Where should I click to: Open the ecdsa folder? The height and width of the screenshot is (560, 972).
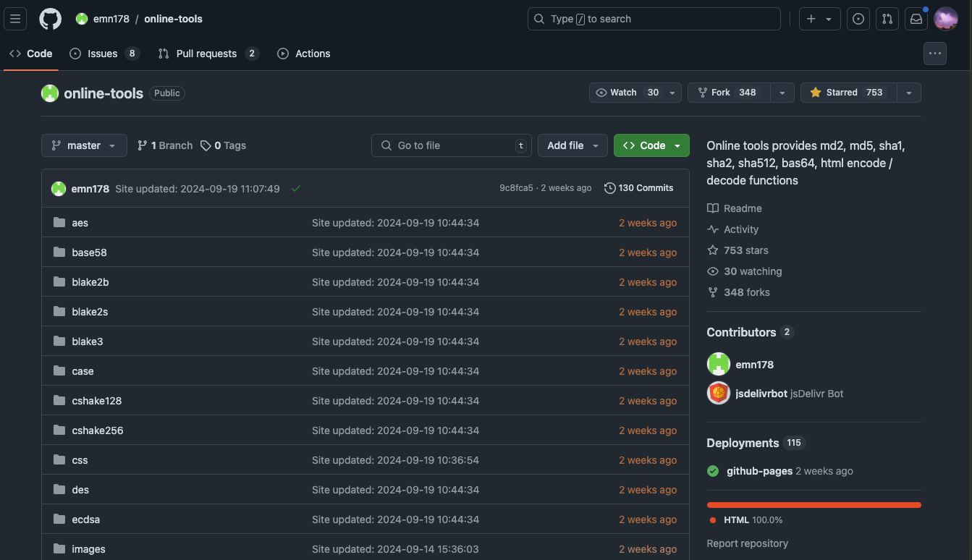[x=85, y=519]
